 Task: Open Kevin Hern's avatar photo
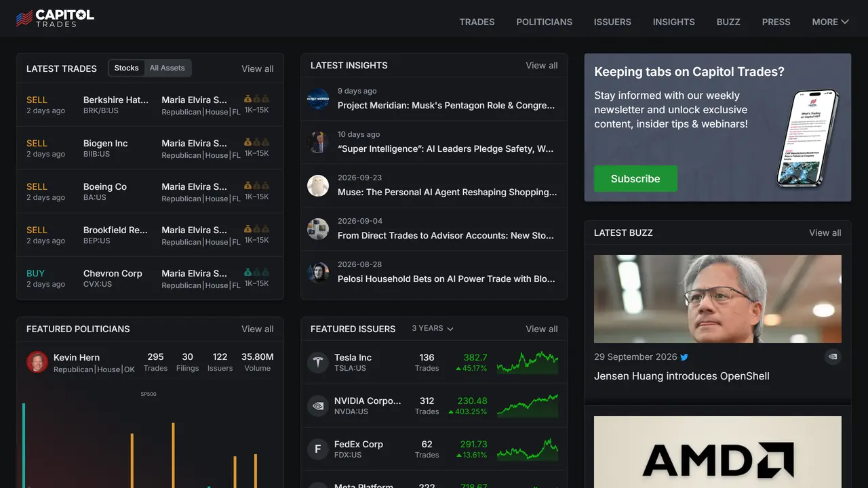pos(37,362)
